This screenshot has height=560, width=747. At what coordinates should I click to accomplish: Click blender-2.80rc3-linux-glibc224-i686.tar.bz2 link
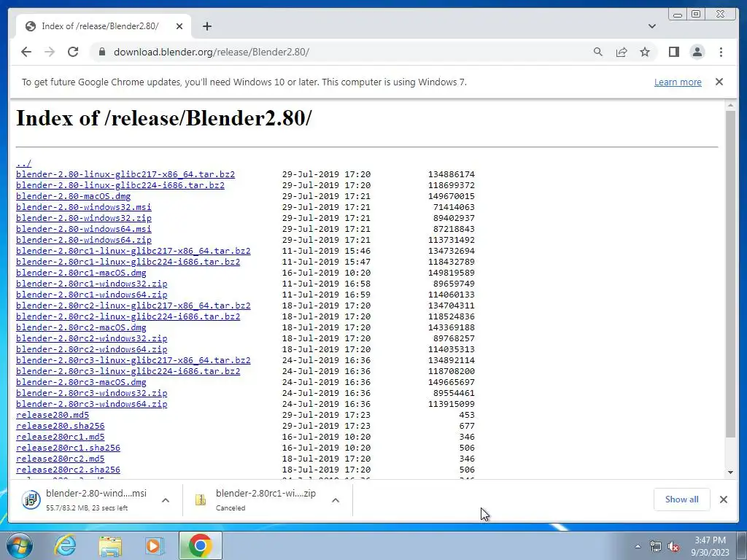pyautogui.click(x=128, y=371)
